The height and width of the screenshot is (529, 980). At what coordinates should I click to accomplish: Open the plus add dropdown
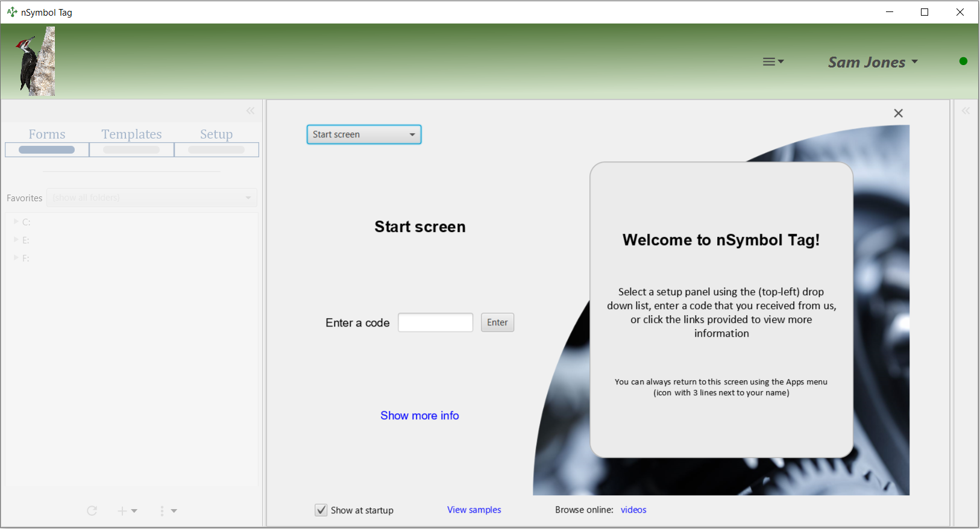[127, 511]
